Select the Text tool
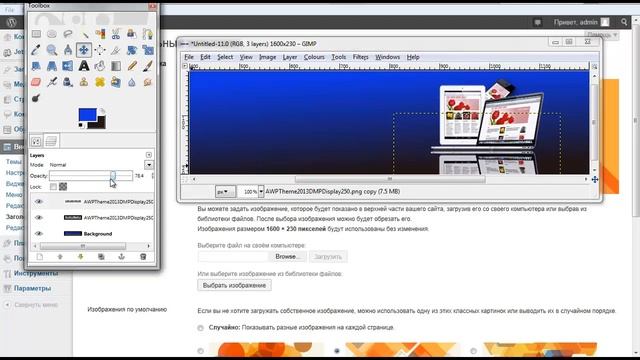This screenshot has width=640, height=360. tap(84, 66)
